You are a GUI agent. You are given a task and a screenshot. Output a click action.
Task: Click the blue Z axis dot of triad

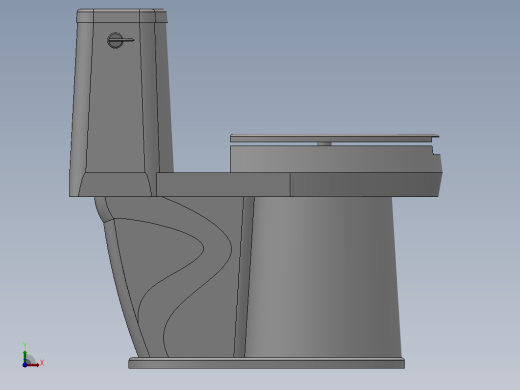(x=25, y=365)
